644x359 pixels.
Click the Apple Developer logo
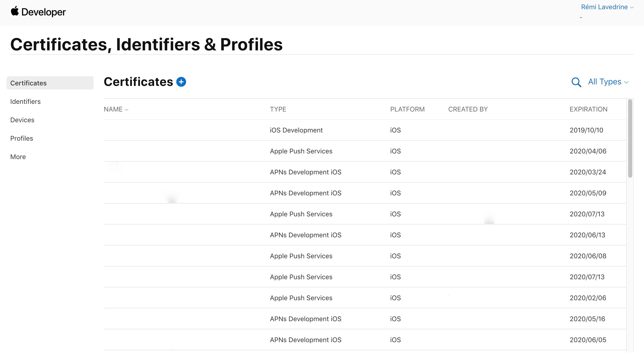(38, 12)
